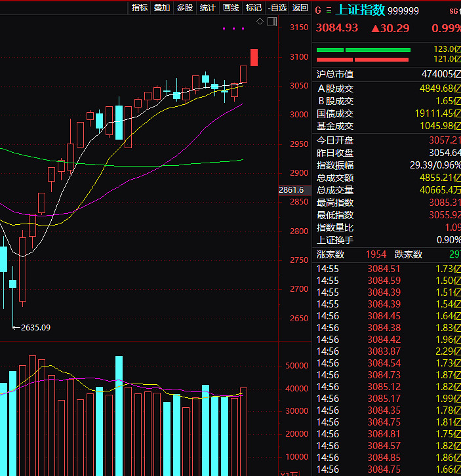Select the latest red solid candlestick

pyautogui.click(x=254, y=58)
